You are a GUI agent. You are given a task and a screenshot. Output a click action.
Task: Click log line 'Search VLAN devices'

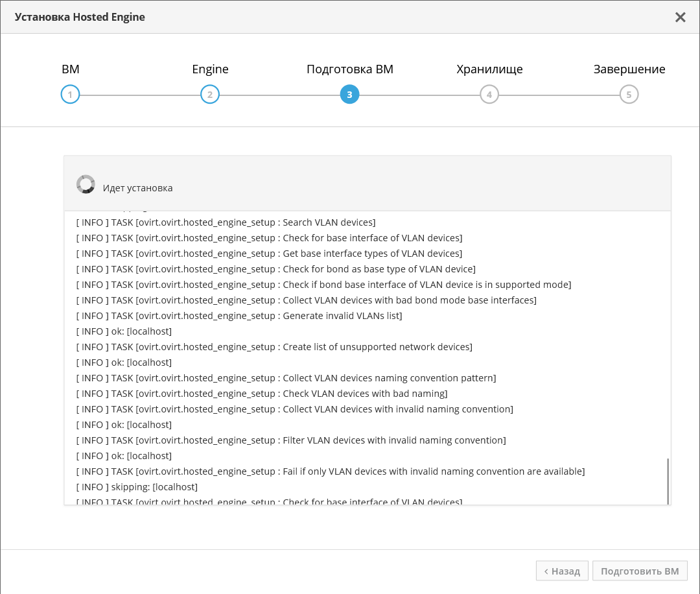[x=226, y=222]
